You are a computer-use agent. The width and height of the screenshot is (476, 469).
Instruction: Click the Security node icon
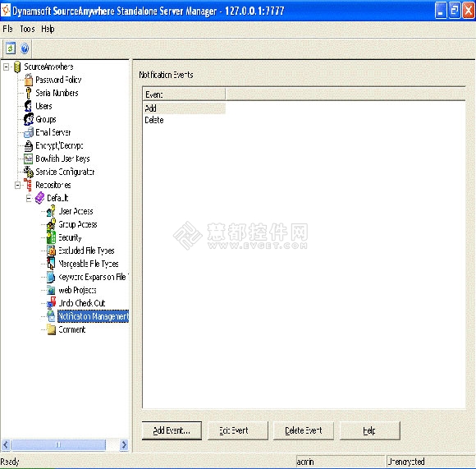point(52,237)
